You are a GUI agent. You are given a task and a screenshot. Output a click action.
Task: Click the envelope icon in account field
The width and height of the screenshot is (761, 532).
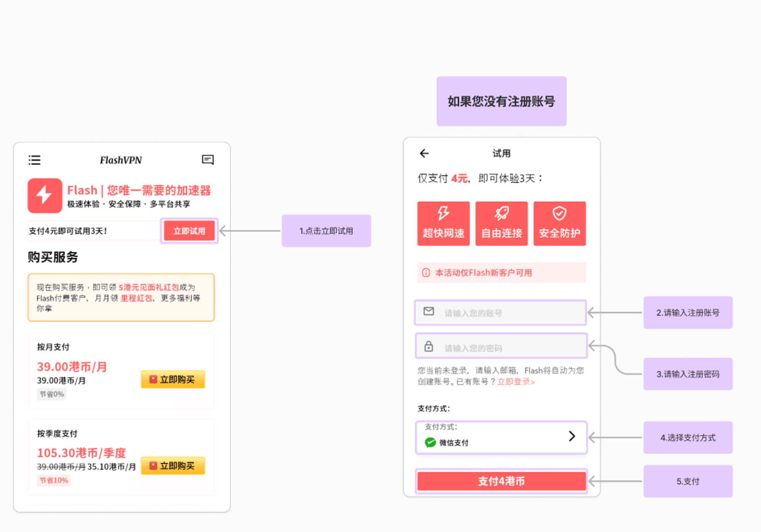tap(429, 311)
